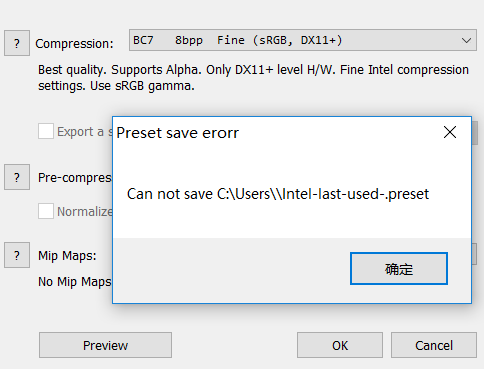Click the Export a s… option label

point(85,131)
